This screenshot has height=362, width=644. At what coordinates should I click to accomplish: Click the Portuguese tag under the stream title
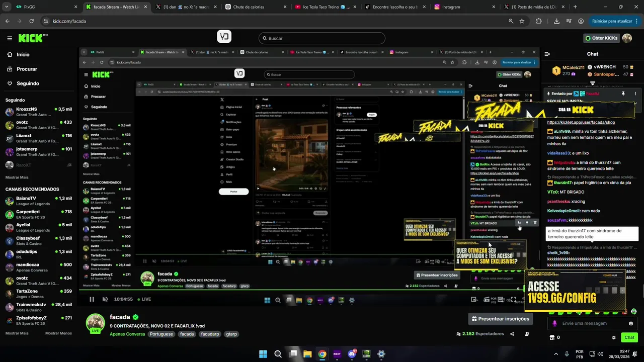161,334
